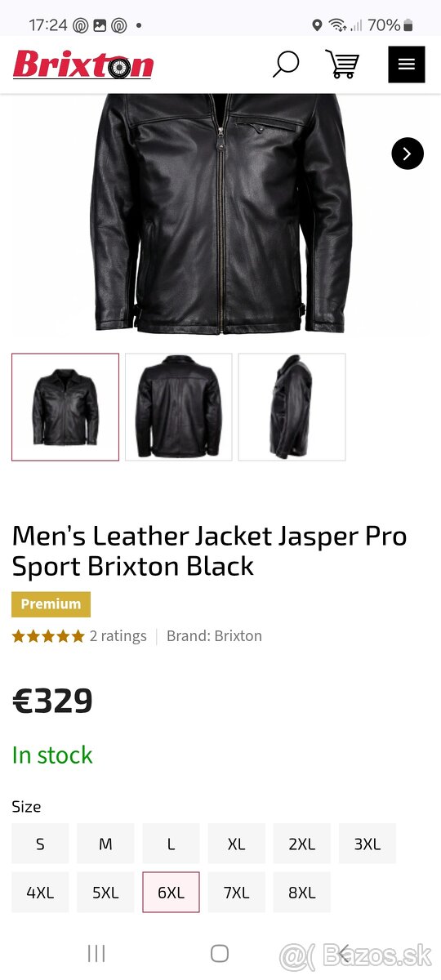The image size is (441, 980).
Task: Open the hamburger menu
Action: click(x=407, y=65)
